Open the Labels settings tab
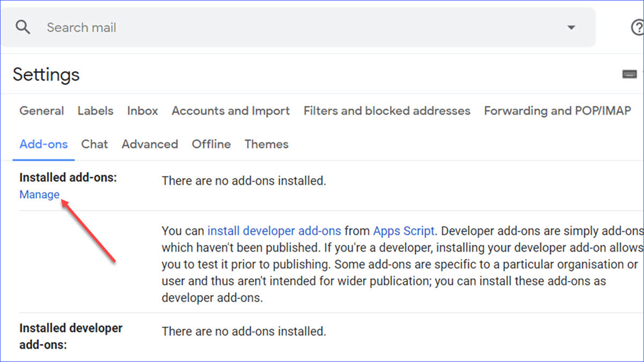This screenshot has width=644, height=362. coord(96,111)
